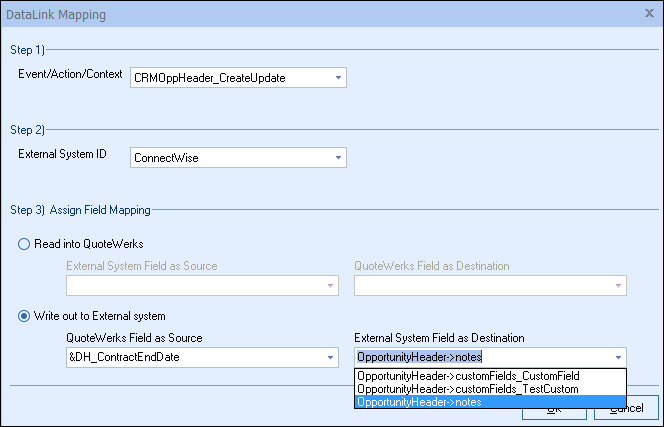
Task: Select the Read into QuoteWerks radio button
Action: tap(26, 243)
